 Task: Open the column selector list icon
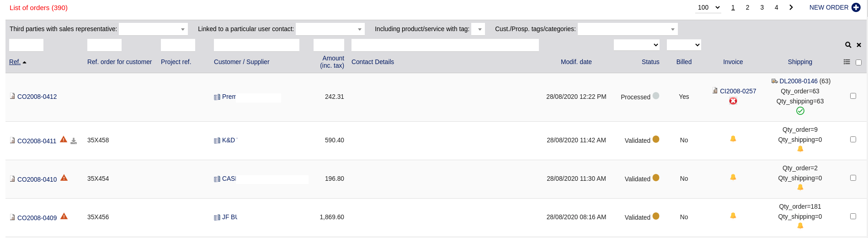click(847, 62)
